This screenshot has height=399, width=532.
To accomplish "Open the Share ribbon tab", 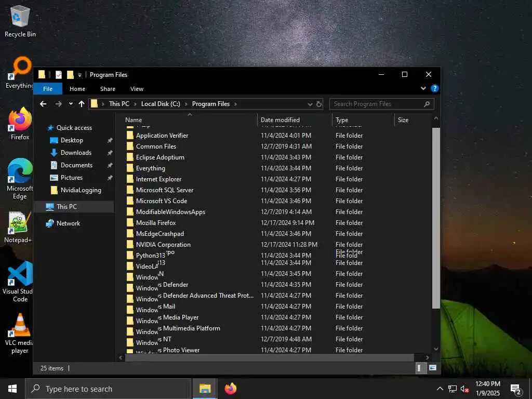I will [x=108, y=89].
